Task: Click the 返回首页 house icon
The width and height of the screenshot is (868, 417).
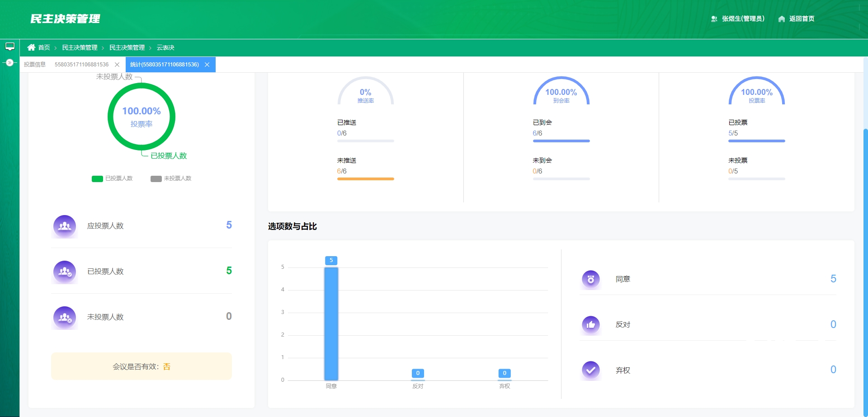Action: pos(782,19)
